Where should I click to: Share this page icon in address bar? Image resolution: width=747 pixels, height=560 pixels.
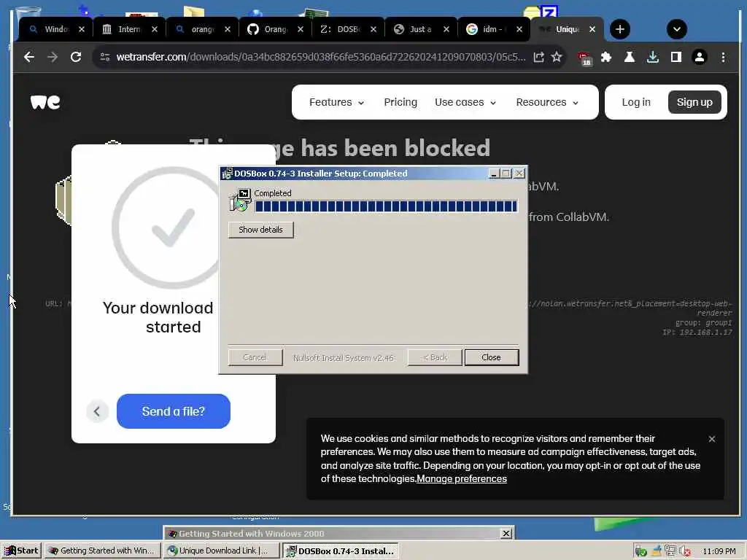pos(539,57)
